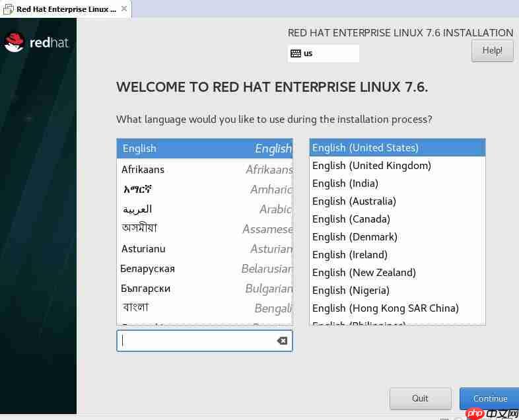Image resolution: width=519 pixels, height=420 pixels.
Task: Pick English (Canada) locale
Action: click(398, 219)
